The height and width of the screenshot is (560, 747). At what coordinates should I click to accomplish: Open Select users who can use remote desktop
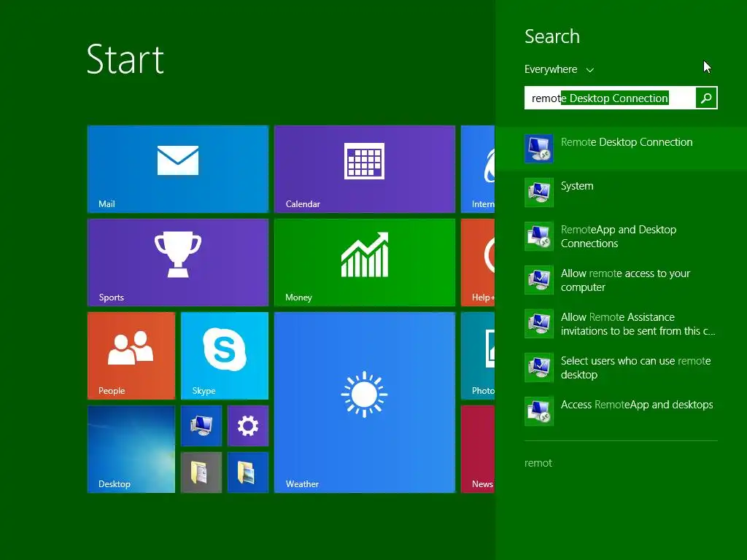[635, 367]
